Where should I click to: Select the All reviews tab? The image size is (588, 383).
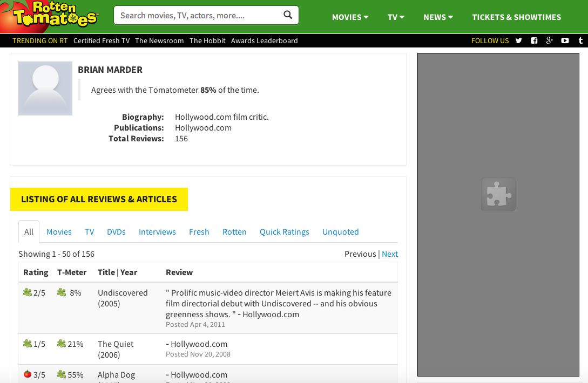click(x=29, y=231)
